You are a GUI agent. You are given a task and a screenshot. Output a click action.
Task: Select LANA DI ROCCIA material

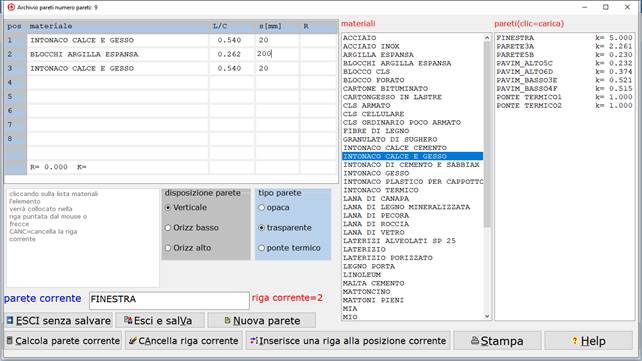tap(412, 224)
